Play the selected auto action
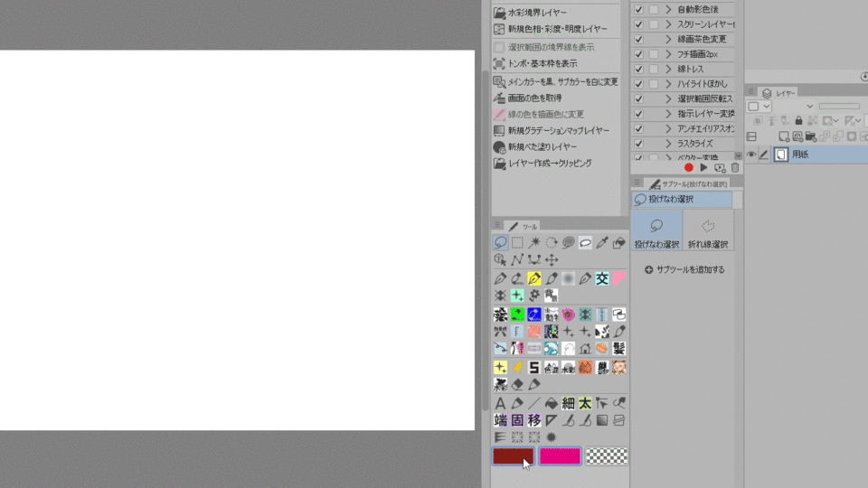The image size is (868, 488). coord(703,168)
